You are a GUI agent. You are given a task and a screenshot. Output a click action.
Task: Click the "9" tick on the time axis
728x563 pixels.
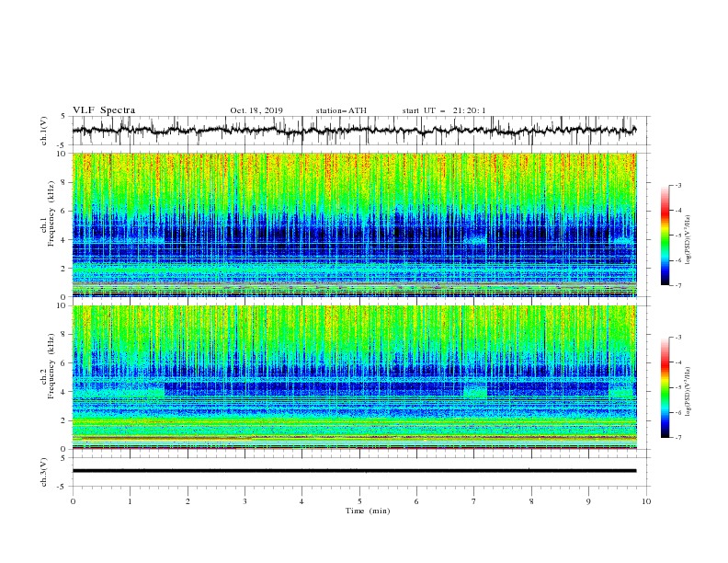click(588, 501)
